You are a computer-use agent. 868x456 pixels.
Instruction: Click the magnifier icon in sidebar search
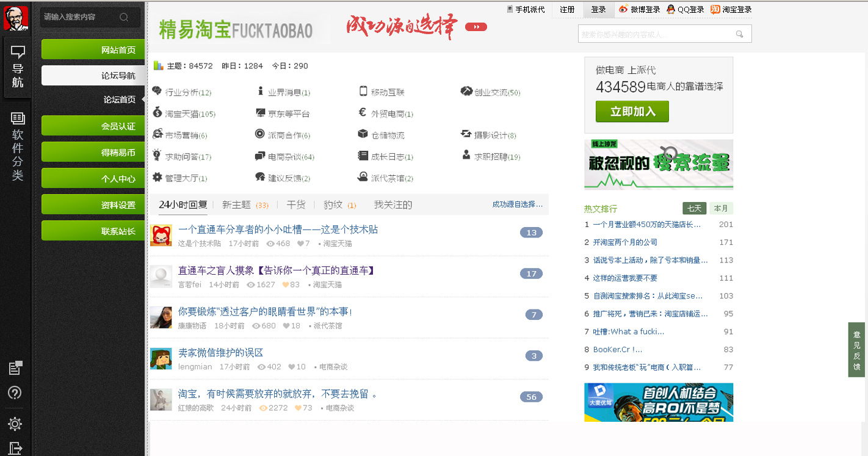coord(124,17)
